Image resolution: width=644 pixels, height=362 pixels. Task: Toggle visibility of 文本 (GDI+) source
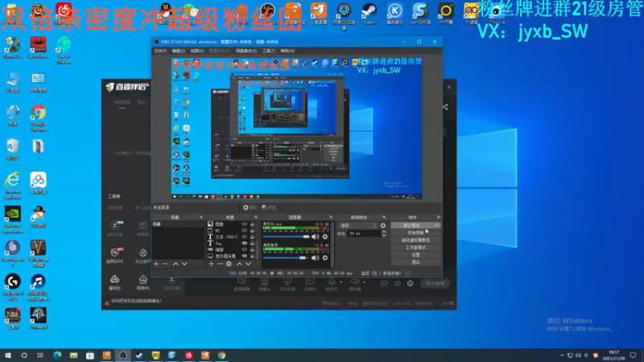[245, 237]
